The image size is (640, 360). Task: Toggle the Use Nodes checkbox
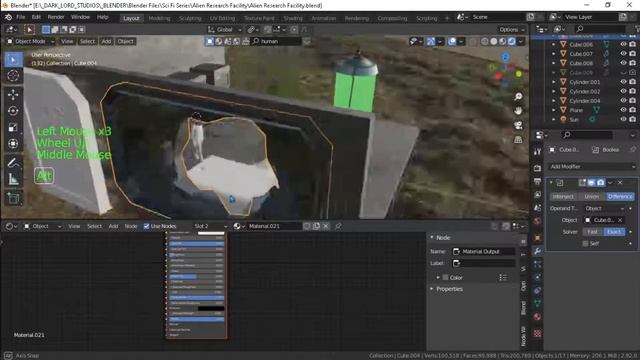tap(146, 226)
